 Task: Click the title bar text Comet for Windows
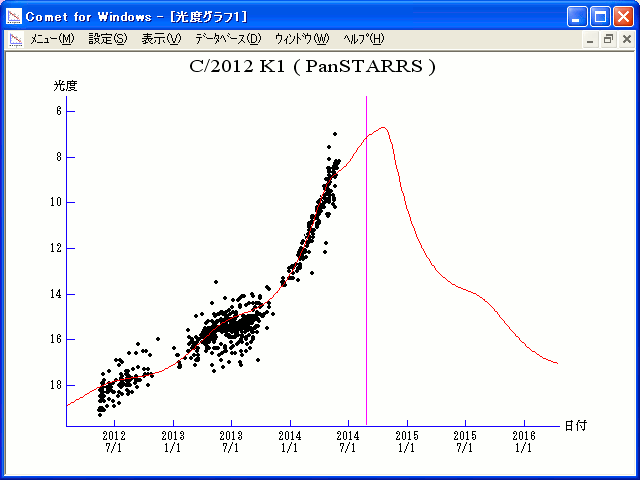pyautogui.click(x=88, y=17)
